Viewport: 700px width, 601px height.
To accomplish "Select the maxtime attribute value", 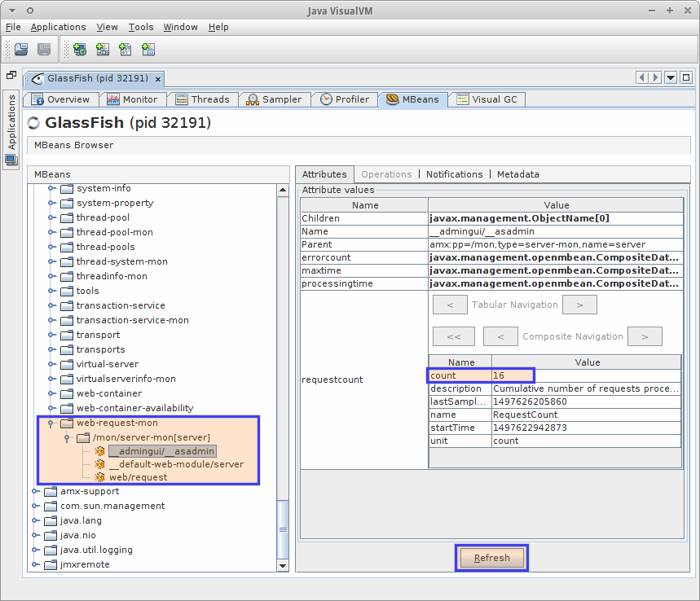I will tap(556, 270).
